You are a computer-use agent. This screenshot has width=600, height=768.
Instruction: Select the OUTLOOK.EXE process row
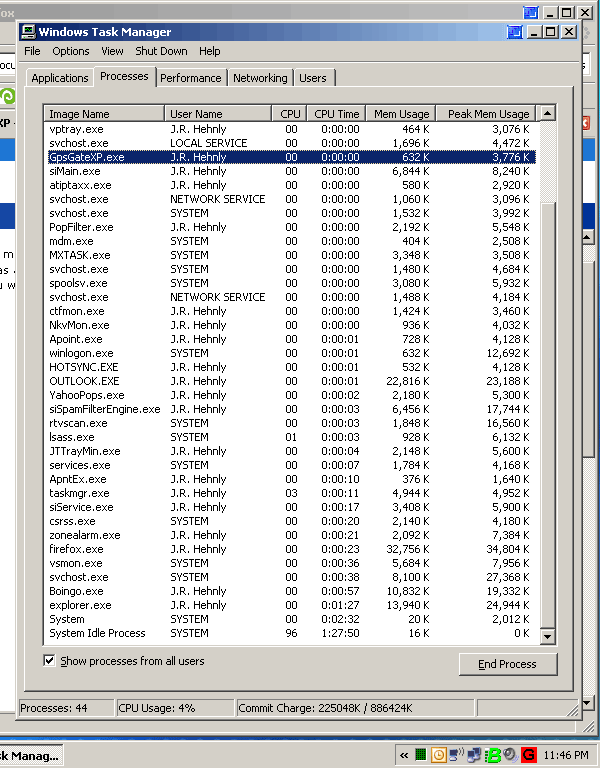84,381
